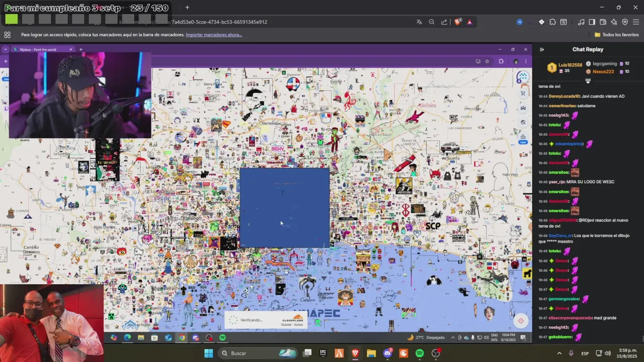
Task: Click the large blue rectangle on the map
Action: pos(284,208)
